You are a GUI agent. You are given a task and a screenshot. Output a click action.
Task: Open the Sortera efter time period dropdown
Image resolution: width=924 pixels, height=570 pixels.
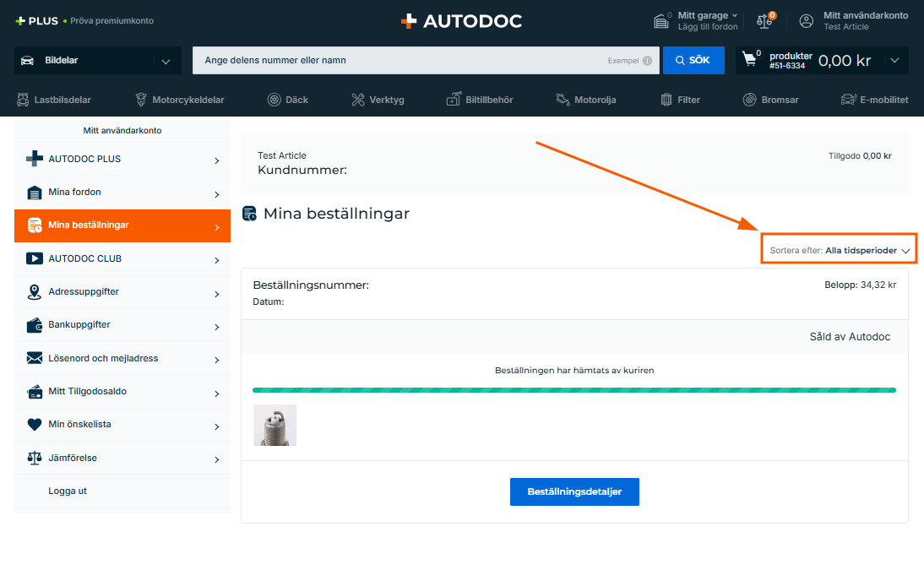click(x=840, y=251)
